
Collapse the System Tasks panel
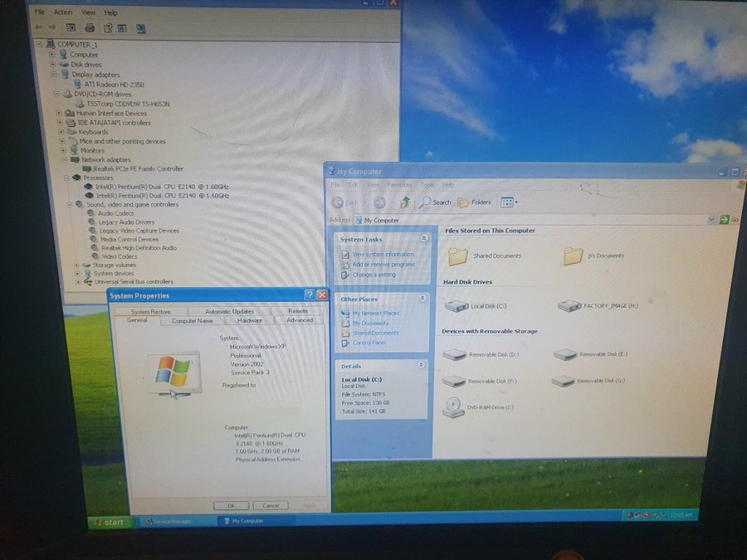[424, 238]
